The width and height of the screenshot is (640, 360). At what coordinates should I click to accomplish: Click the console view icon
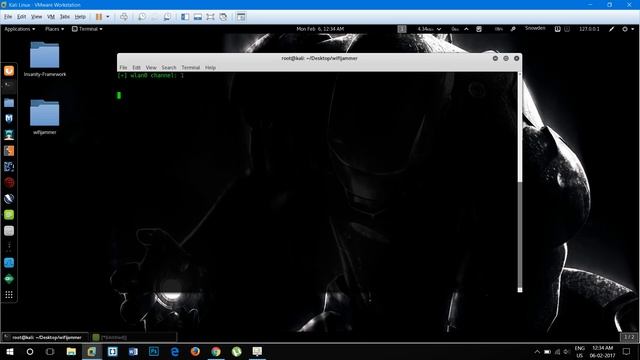click(241, 17)
